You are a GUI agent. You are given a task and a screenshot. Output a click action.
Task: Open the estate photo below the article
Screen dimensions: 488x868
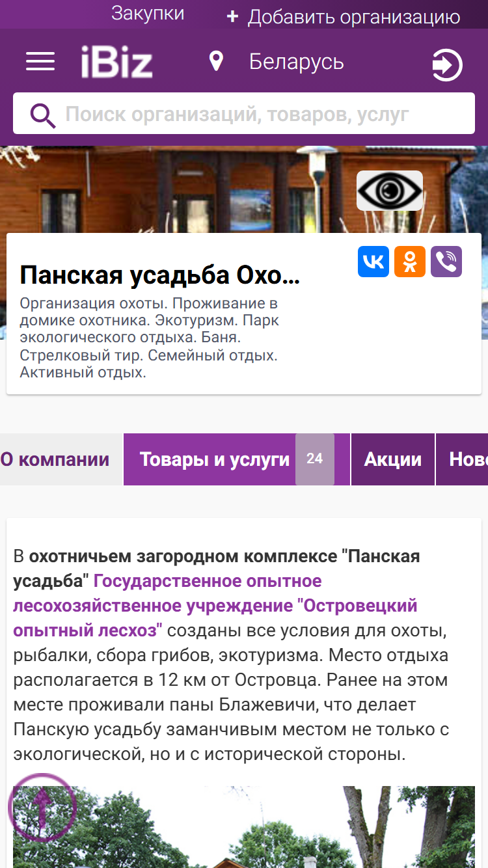tap(244, 827)
